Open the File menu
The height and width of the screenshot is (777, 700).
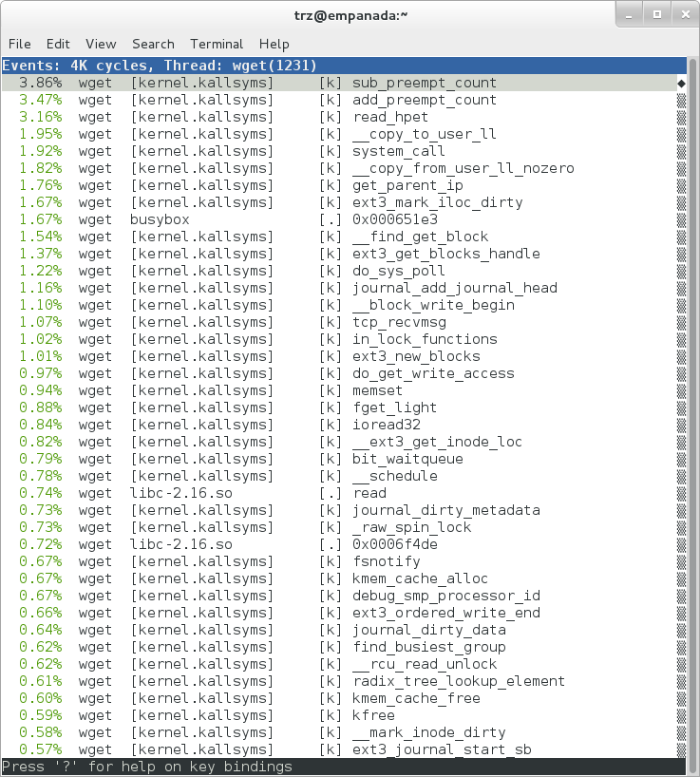pos(19,44)
